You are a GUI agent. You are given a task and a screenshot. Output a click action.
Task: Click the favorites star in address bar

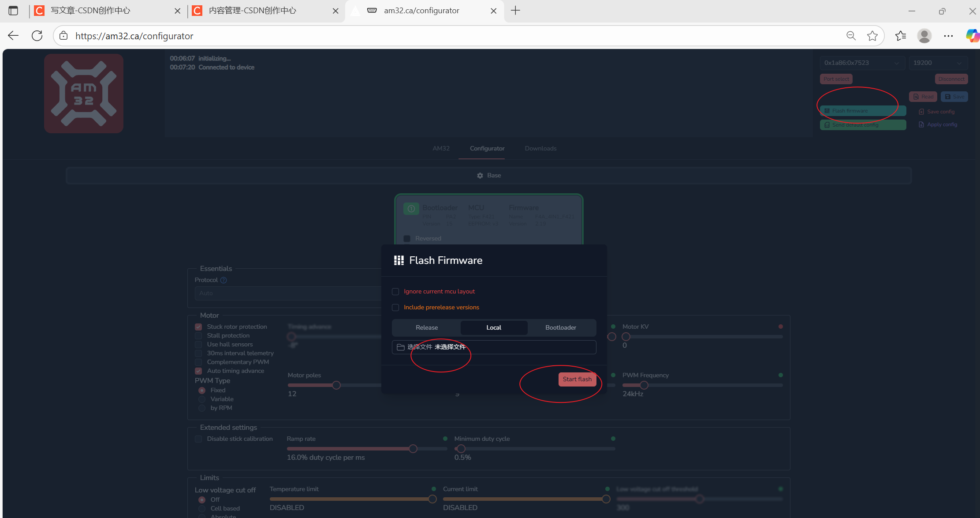[872, 36]
